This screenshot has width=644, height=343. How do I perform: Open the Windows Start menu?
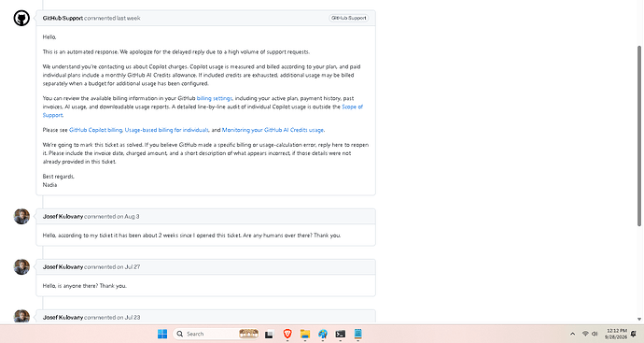click(x=162, y=334)
